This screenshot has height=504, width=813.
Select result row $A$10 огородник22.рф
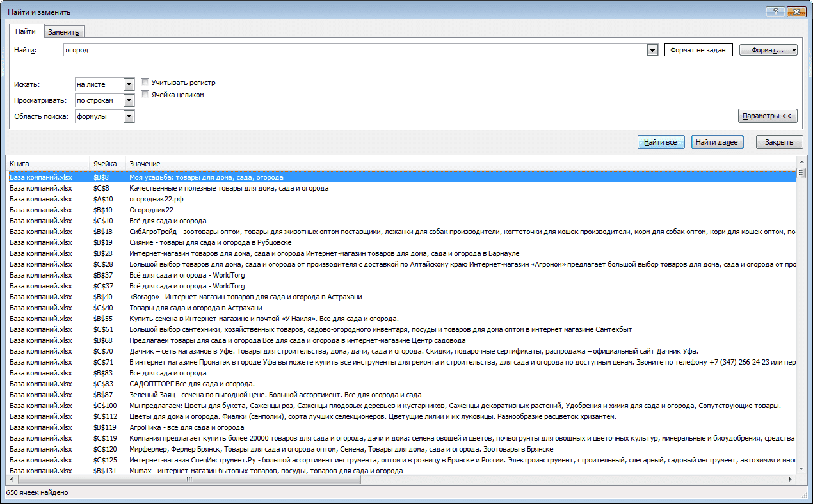click(402, 199)
